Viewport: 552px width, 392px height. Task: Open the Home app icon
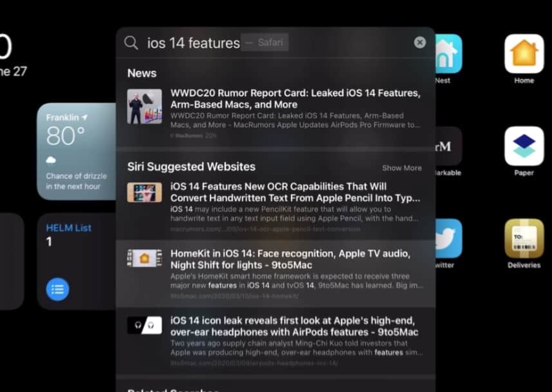[524, 54]
